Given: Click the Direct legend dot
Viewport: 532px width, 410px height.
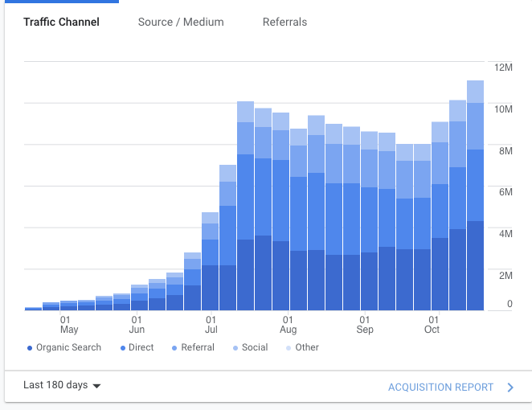Looking at the screenshot, I should (x=123, y=348).
